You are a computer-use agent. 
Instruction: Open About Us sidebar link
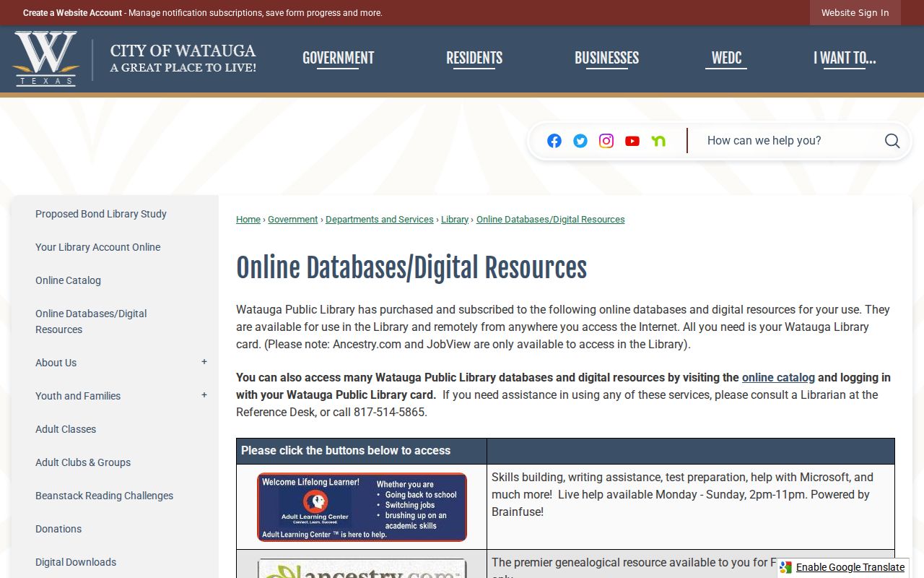[x=56, y=363]
